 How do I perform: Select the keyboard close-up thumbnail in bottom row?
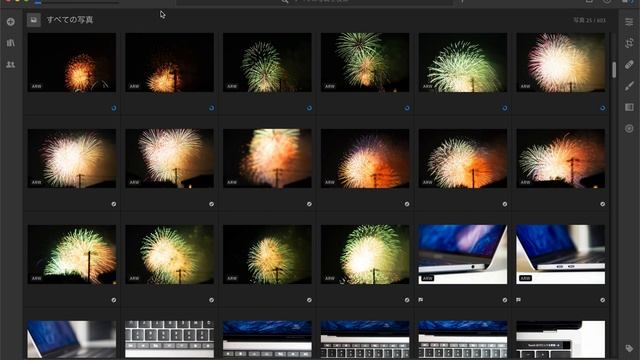[169, 340]
